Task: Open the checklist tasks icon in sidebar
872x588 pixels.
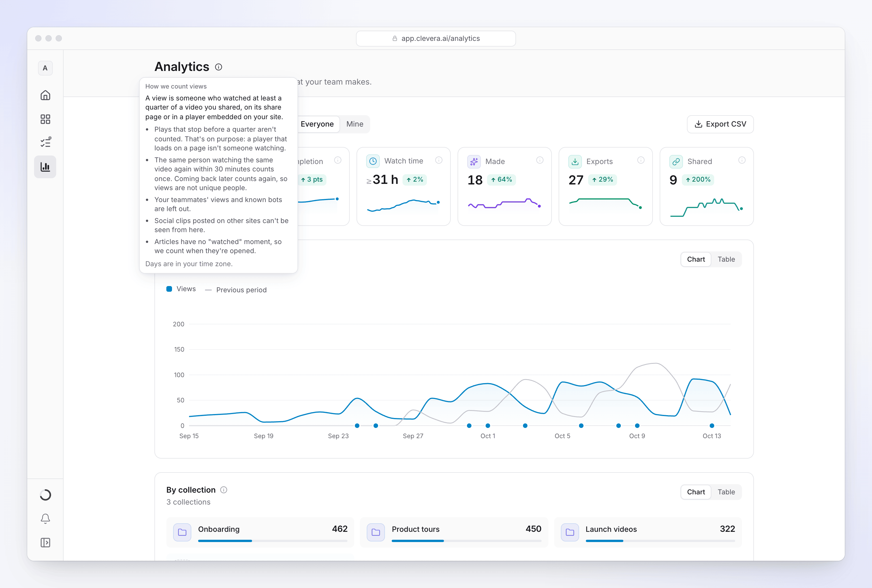Action: (x=45, y=143)
